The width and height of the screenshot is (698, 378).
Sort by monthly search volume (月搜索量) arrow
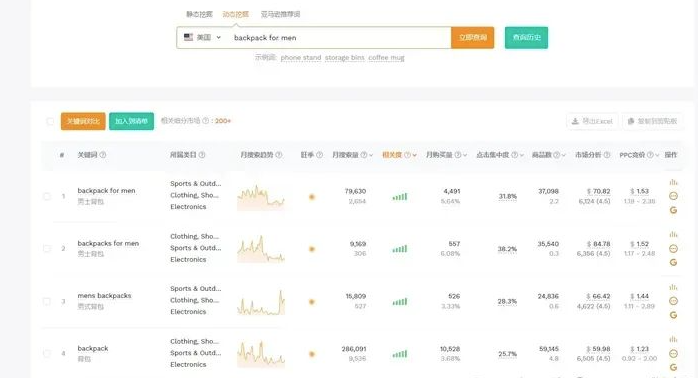[371, 155]
